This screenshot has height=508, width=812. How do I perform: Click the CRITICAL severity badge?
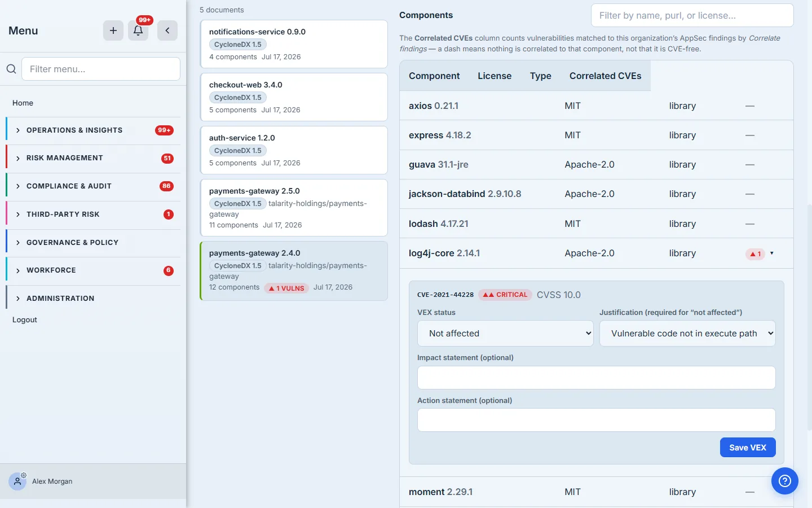coord(505,295)
